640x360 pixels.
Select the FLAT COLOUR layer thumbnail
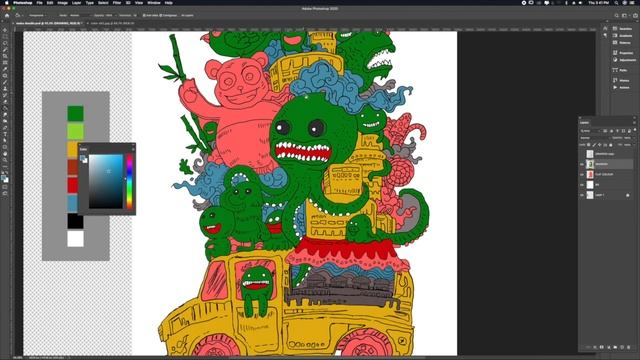pos(590,174)
